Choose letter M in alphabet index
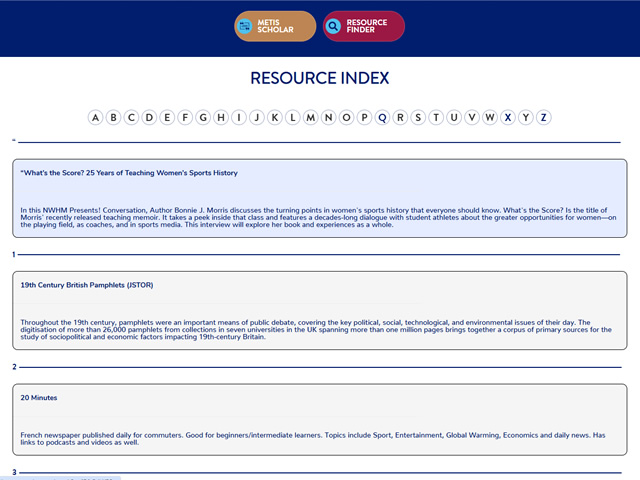640x480 pixels. [311, 118]
